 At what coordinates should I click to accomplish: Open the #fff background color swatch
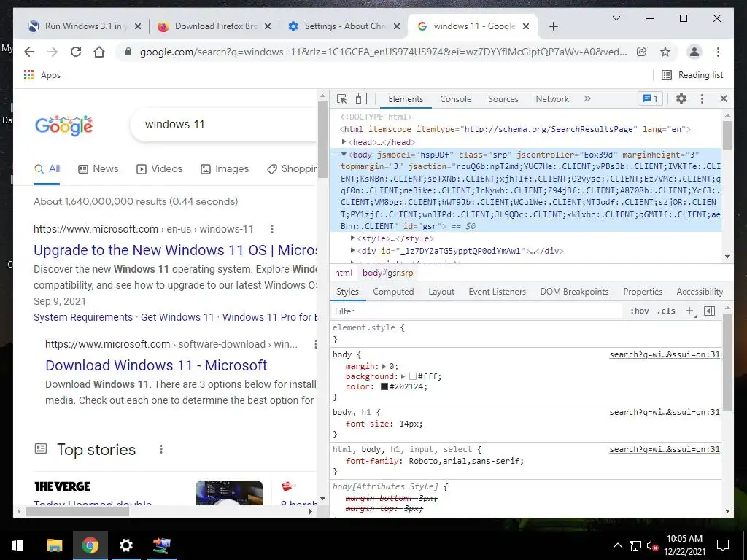(x=413, y=376)
